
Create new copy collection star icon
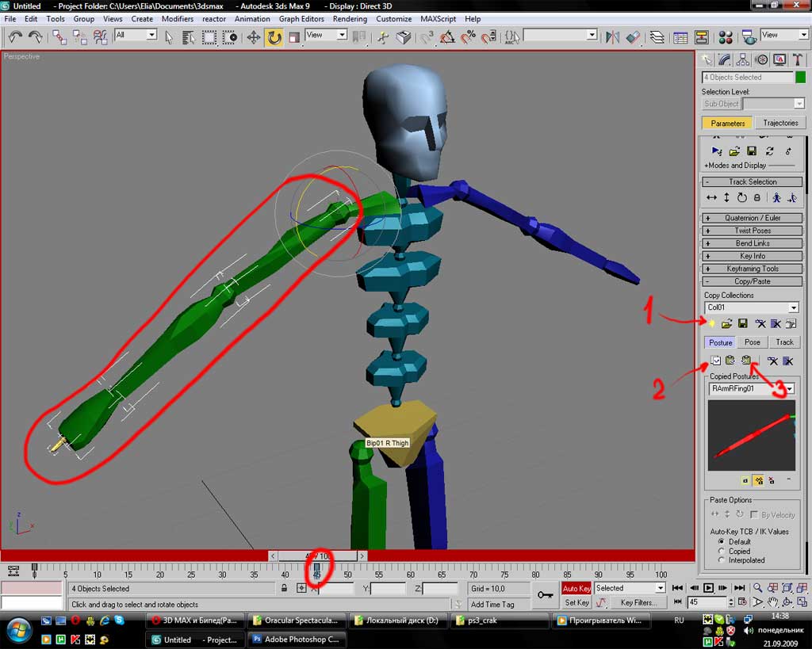(712, 323)
